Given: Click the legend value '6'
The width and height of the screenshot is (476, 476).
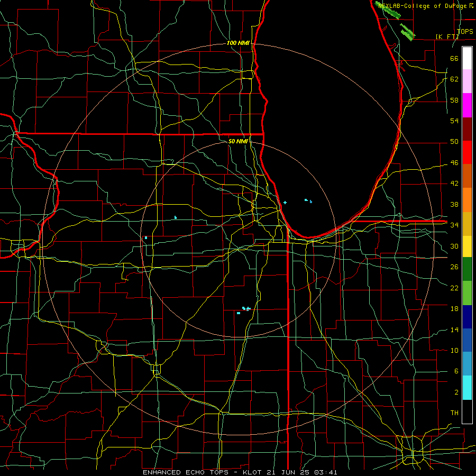Looking at the screenshot, I should (x=456, y=371).
